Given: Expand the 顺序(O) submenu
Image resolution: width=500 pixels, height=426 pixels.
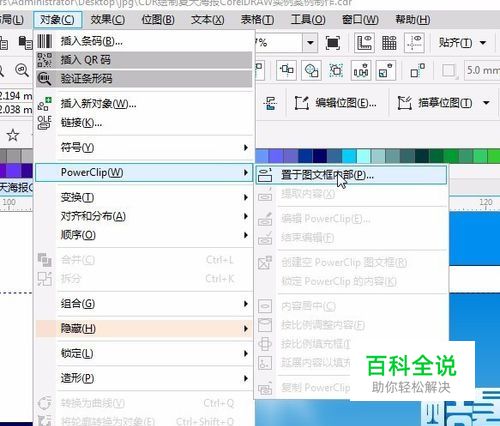Looking at the screenshot, I should pyautogui.click(x=144, y=235).
